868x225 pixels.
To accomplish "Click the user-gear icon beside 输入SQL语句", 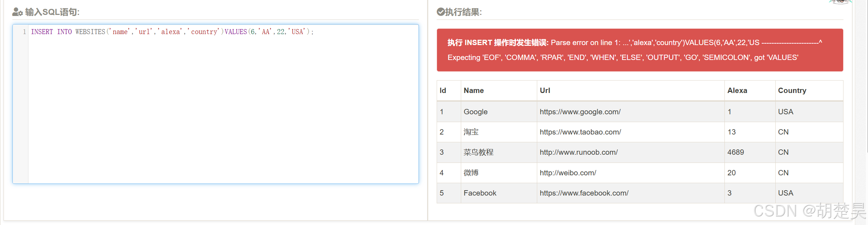I will [17, 12].
